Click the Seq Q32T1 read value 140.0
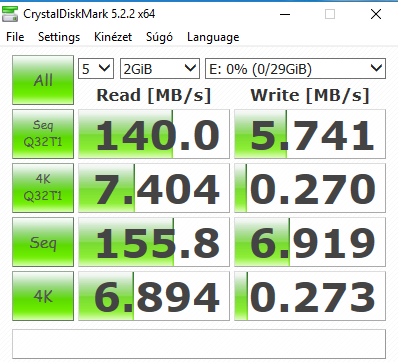This screenshot has width=398, height=362. pos(154,134)
